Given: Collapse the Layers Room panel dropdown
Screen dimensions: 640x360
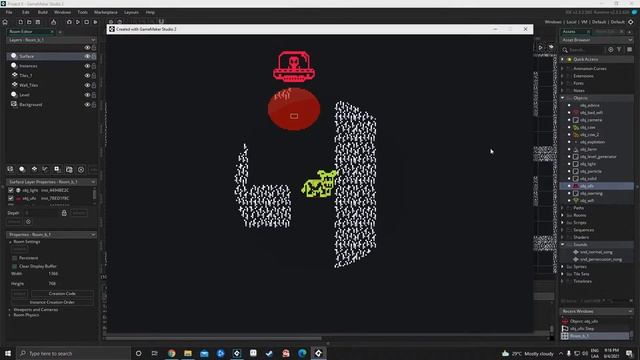Looking at the screenshot, I should (93, 40).
